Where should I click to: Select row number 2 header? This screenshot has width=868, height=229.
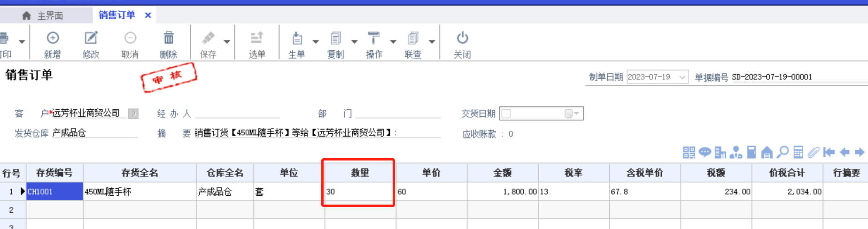tap(13, 210)
